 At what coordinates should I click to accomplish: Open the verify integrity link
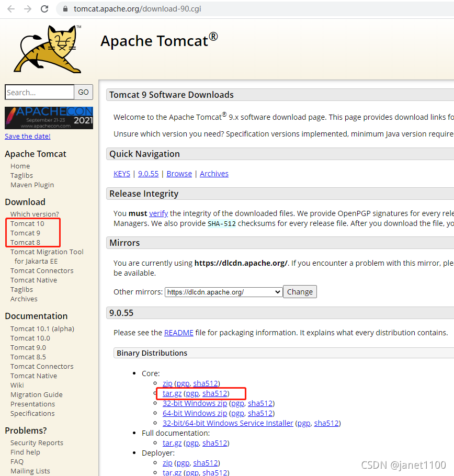pos(158,213)
